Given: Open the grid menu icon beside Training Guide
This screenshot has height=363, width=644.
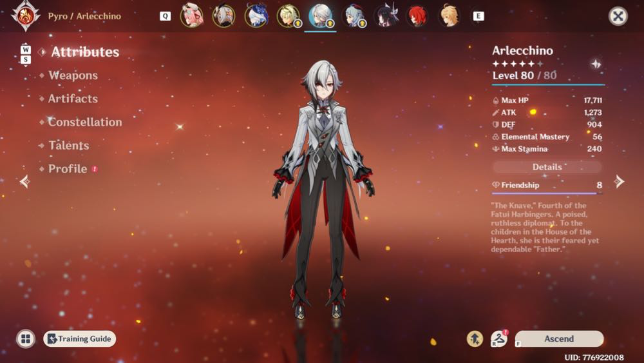Looking at the screenshot, I should tap(26, 338).
